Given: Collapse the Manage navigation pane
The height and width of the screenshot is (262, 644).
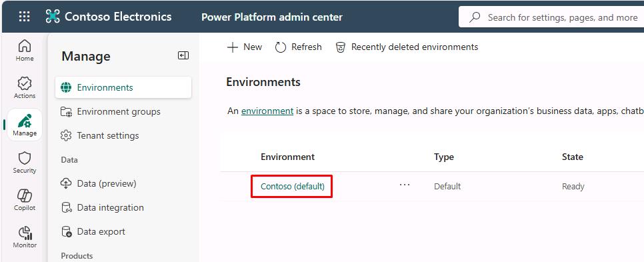Looking at the screenshot, I should click(183, 55).
